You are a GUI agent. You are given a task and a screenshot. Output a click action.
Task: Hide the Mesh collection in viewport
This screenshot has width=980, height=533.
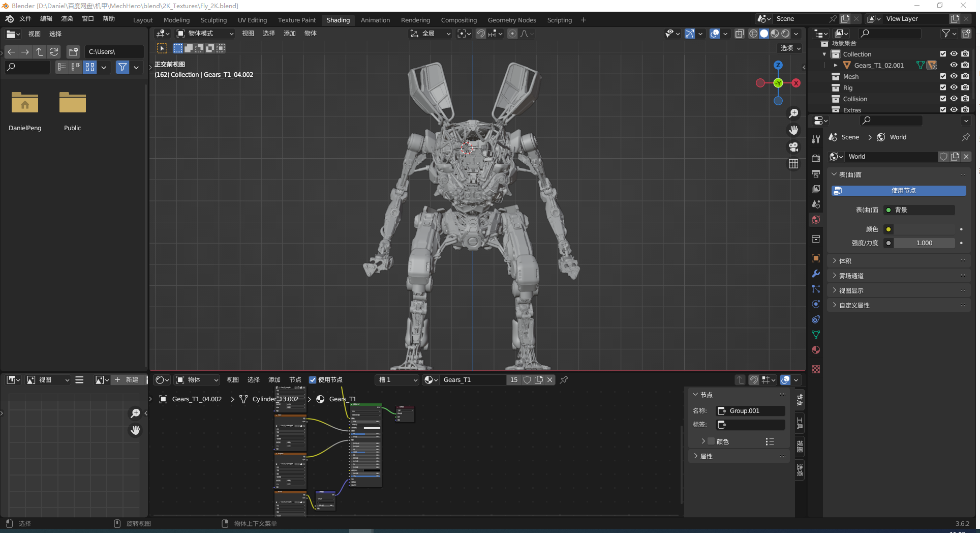click(x=954, y=76)
